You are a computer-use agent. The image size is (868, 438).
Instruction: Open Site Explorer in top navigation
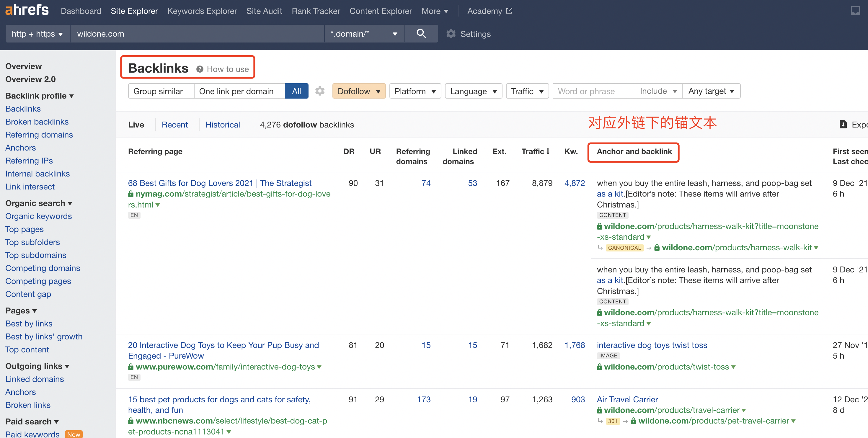pyautogui.click(x=134, y=11)
